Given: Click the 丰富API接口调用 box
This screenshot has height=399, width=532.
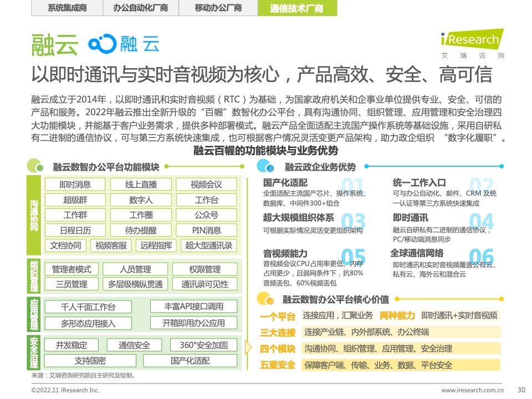Looking at the screenshot, I should point(193,306).
